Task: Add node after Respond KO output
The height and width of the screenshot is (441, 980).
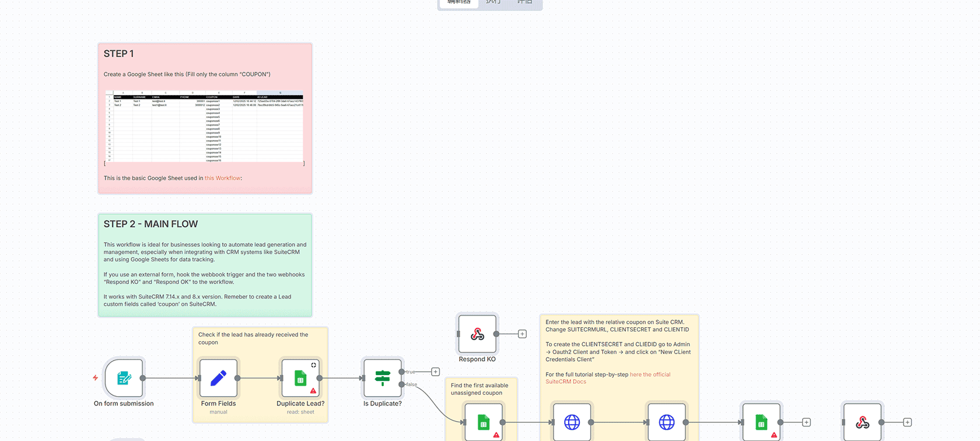Action: click(522, 334)
